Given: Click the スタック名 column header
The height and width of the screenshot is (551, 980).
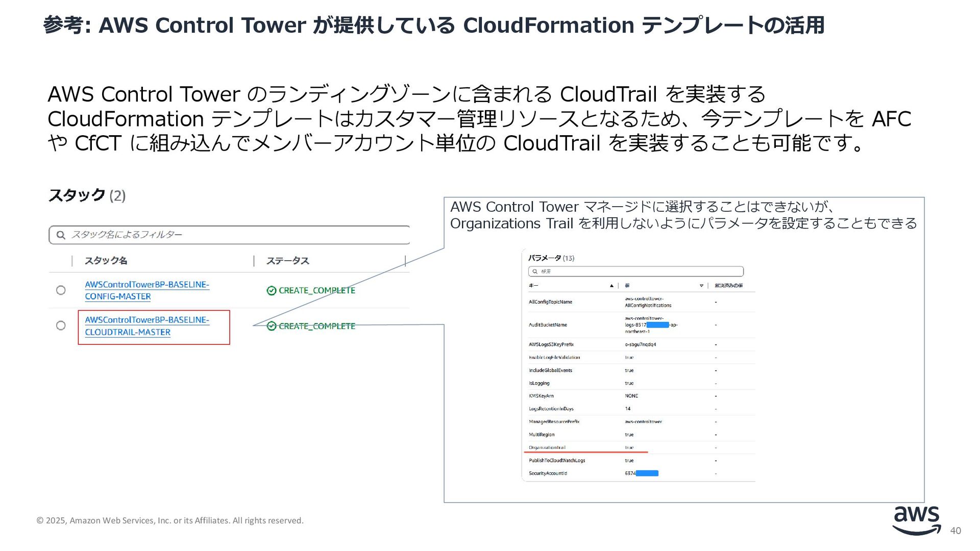Looking at the screenshot, I should click(106, 261).
